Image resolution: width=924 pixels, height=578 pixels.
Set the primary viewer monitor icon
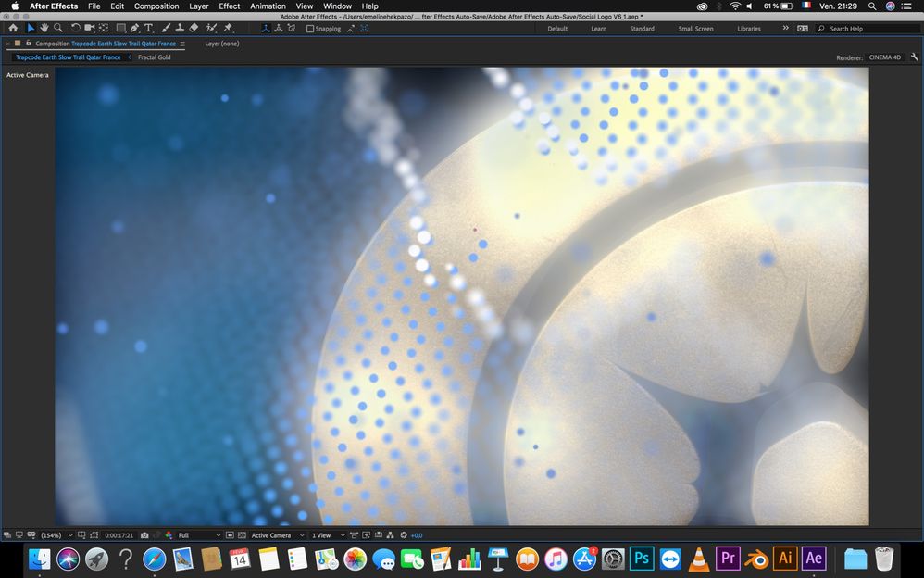pos(19,535)
